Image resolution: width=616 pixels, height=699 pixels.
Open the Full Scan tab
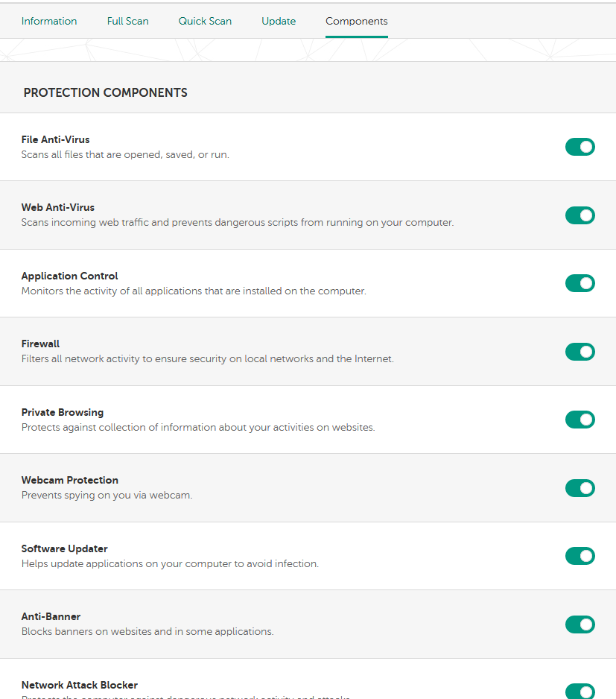[x=127, y=21]
